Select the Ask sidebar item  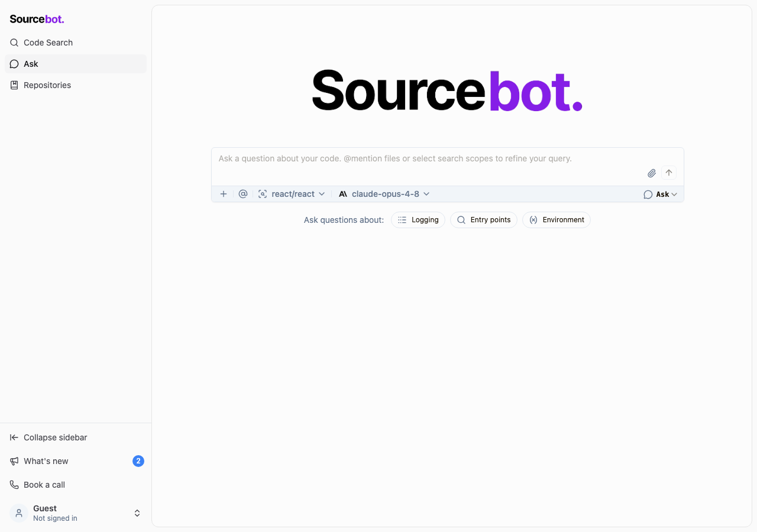76,64
